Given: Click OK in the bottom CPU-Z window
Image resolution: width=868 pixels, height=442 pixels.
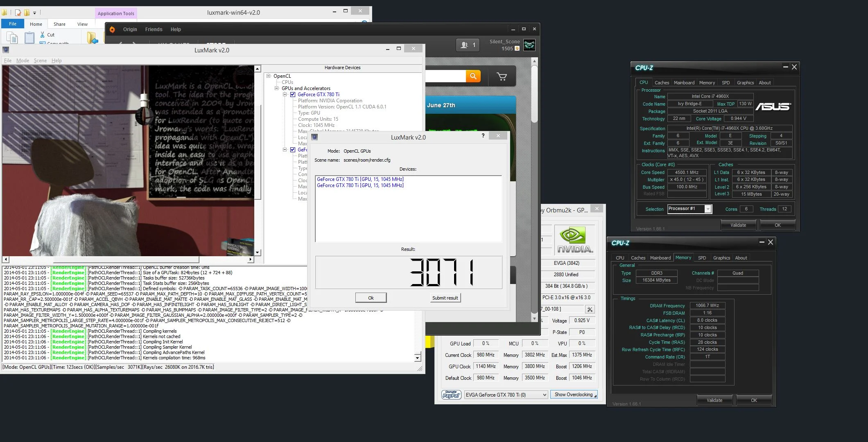Looking at the screenshot, I should 754,400.
